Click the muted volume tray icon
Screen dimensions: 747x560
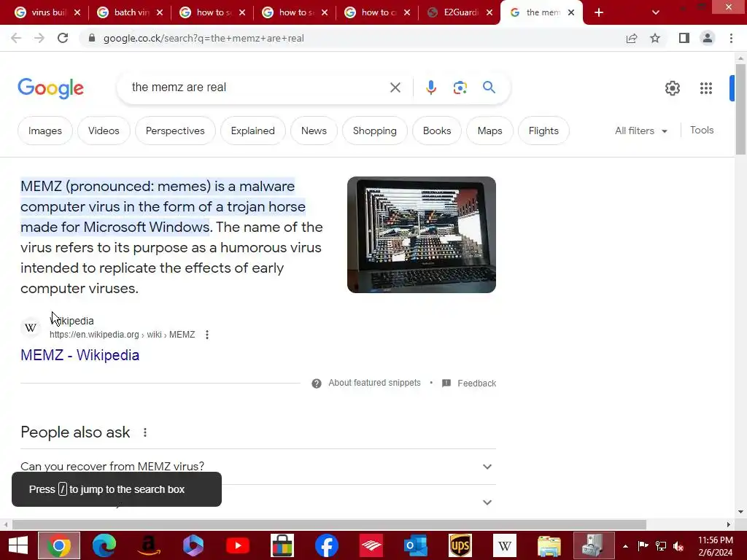pos(679,546)
